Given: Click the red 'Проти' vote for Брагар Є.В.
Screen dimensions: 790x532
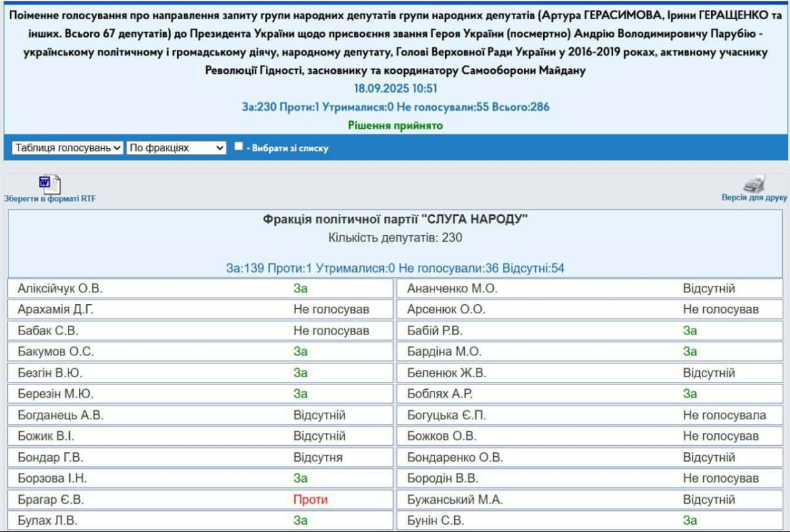Looking at the screenshot, I should (x=310, y=500).
